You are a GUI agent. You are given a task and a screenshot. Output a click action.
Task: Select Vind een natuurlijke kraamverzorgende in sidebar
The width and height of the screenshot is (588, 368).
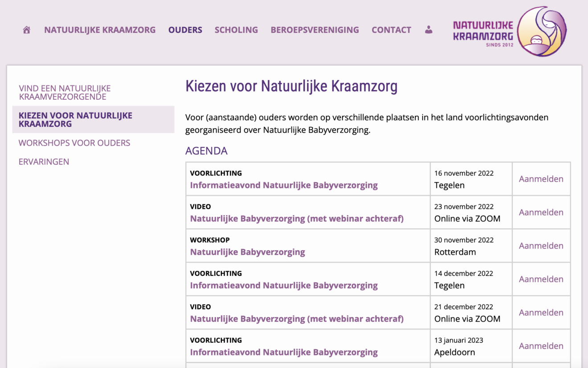pos(65,93)
